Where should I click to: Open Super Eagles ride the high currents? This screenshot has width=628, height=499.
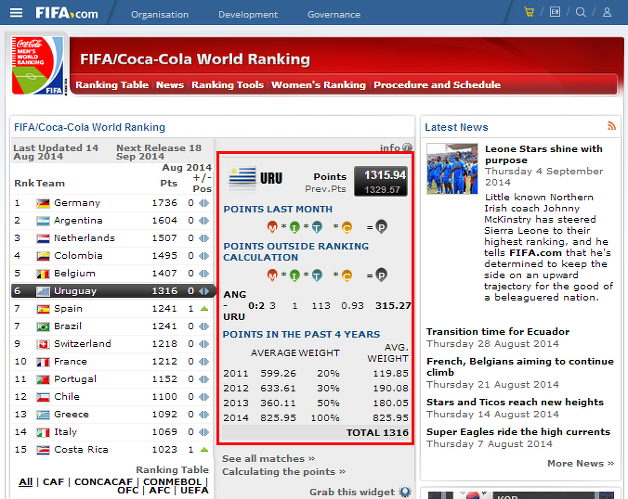point(518,432)
